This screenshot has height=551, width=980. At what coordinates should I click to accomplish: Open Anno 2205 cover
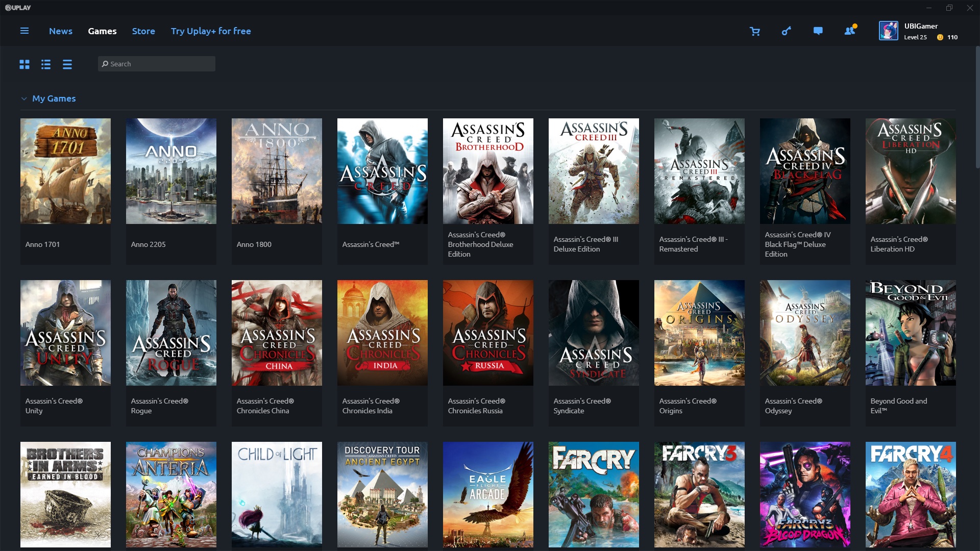click(171, 171)
